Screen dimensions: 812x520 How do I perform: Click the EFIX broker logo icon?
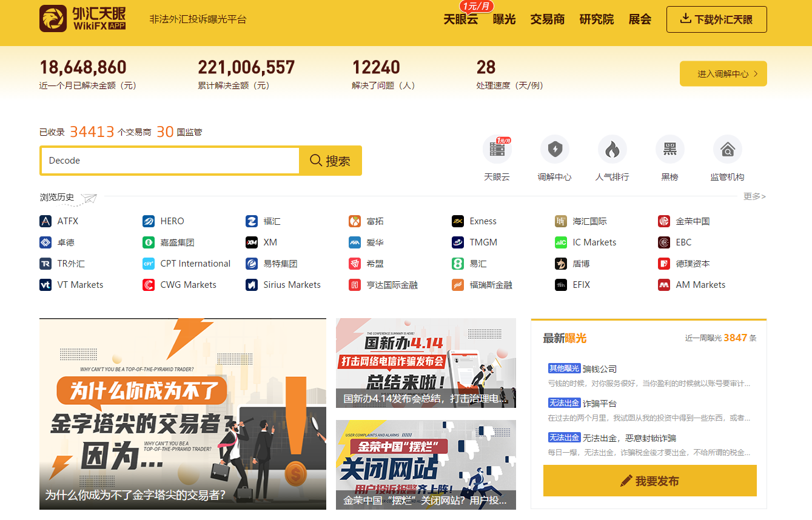[x=561, y=285]
